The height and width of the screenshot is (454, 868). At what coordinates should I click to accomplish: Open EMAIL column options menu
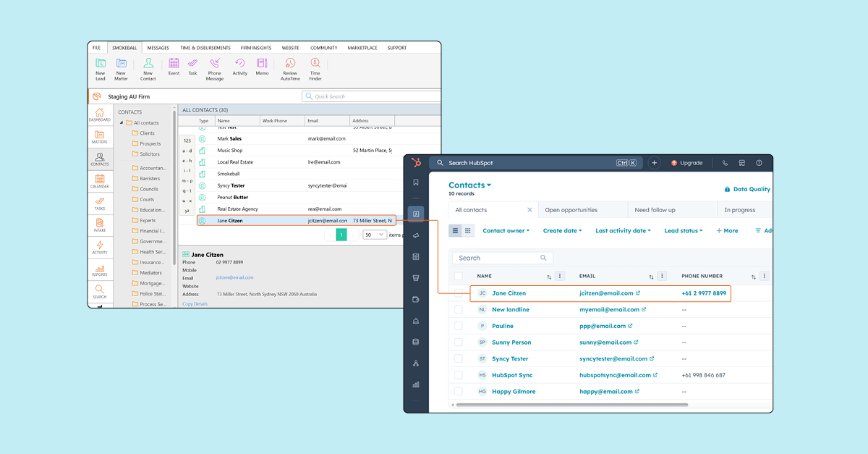click(x=662, y=276)
